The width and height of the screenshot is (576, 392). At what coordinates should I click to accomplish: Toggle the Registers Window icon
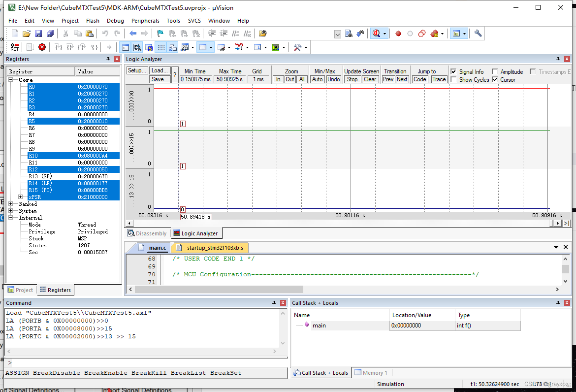coord(161,47)
